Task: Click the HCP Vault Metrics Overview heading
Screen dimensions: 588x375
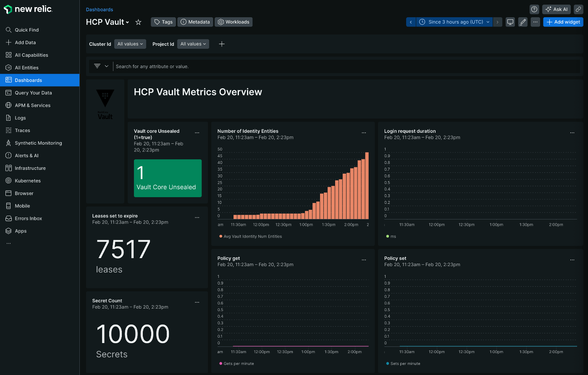Action: coord(198,92)
